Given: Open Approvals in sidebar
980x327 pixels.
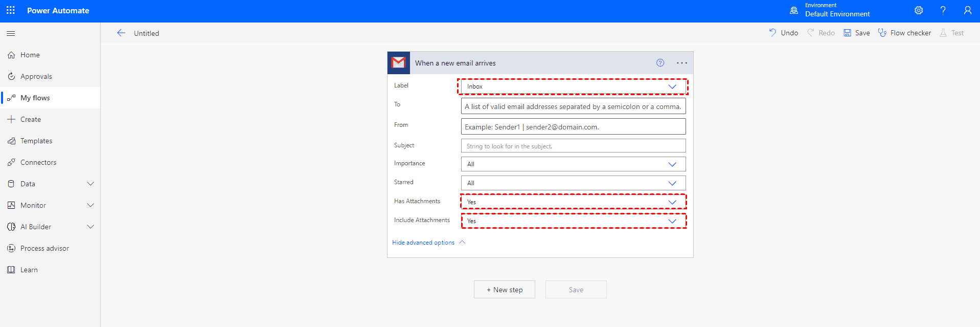Looking at the screenshot, I should click(50, 76).
